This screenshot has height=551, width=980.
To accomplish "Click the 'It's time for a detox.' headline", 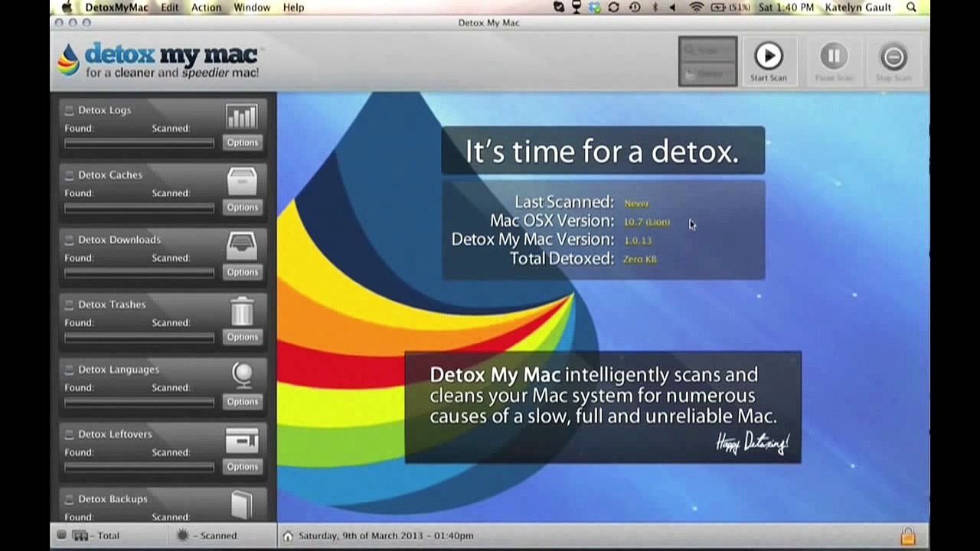I will tap(603, 152).
